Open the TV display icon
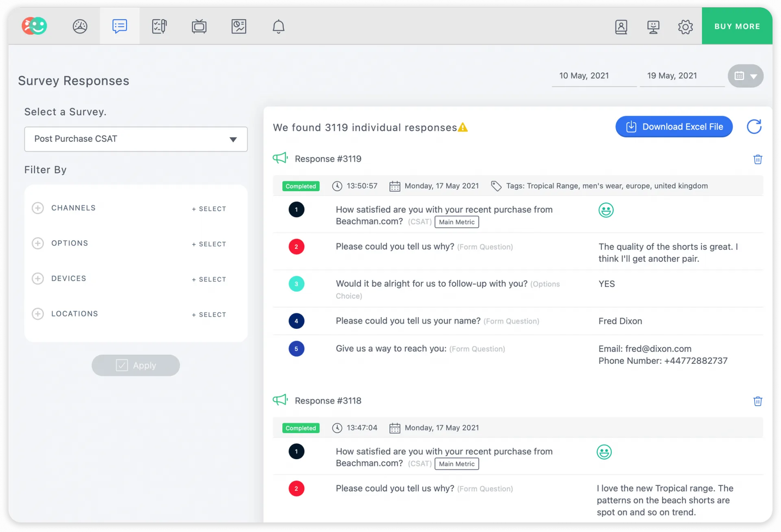The height and width of the screenshot is (532, 781). [x=199, y=26]
